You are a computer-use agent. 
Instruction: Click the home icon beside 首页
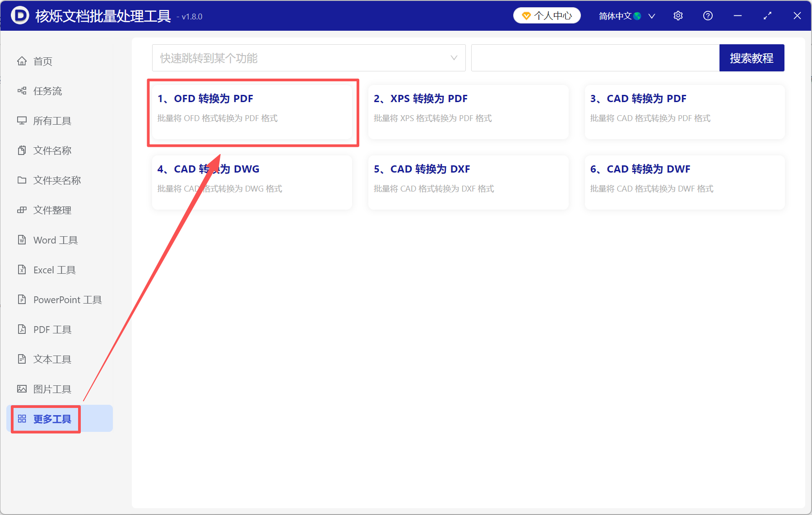pos(22,61)
